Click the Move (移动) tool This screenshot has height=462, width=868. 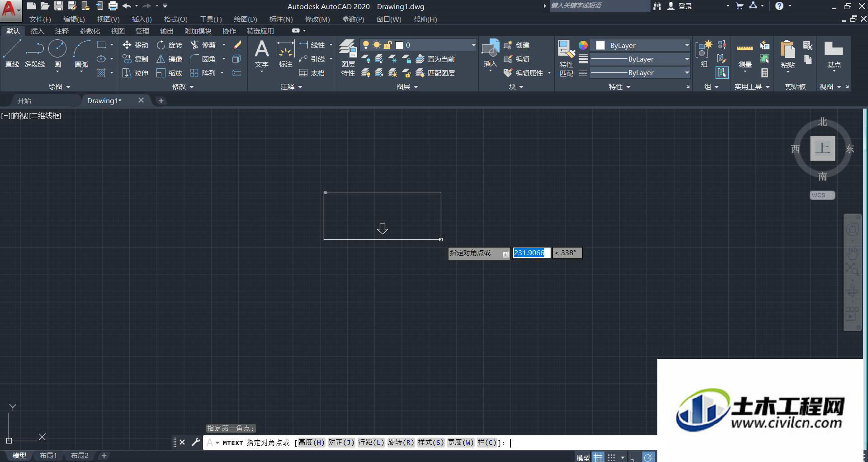[x=135, y=45]
